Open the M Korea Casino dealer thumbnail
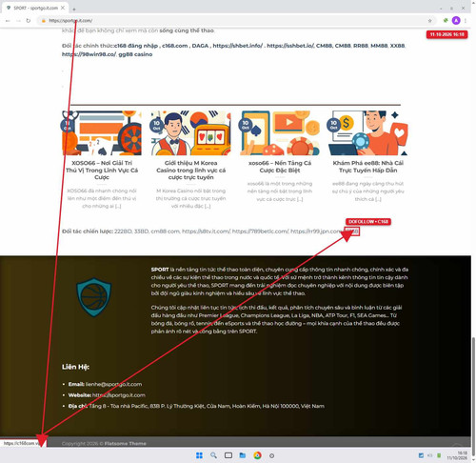Image resolution: width=476 pixels, height=463 pixels. pyautogui.click(x=191, y=132)
